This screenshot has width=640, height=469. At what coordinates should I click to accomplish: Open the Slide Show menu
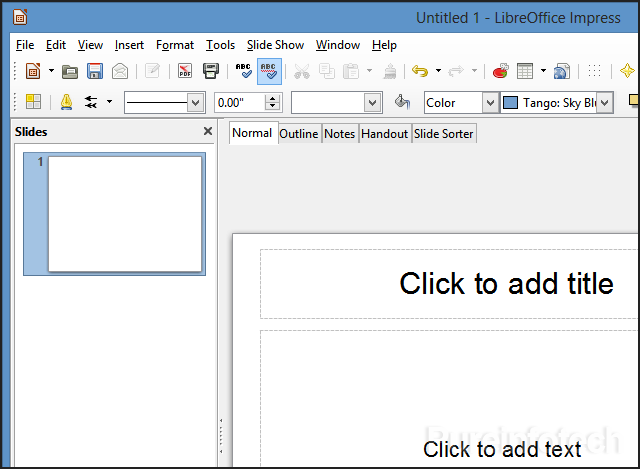point(276,45)
